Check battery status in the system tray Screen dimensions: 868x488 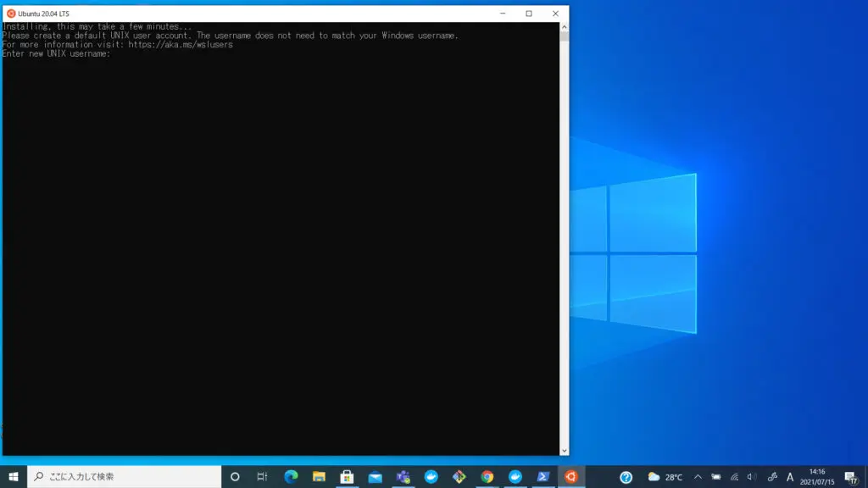pos(715,477)
